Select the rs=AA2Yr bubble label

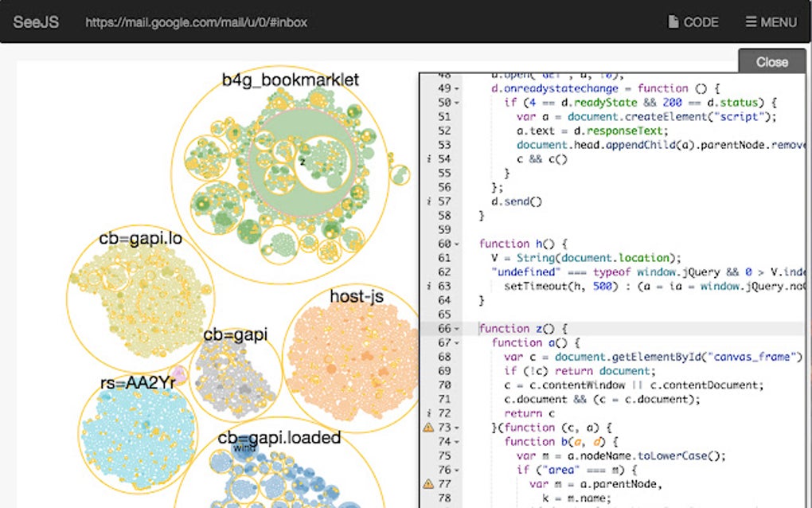138,382
